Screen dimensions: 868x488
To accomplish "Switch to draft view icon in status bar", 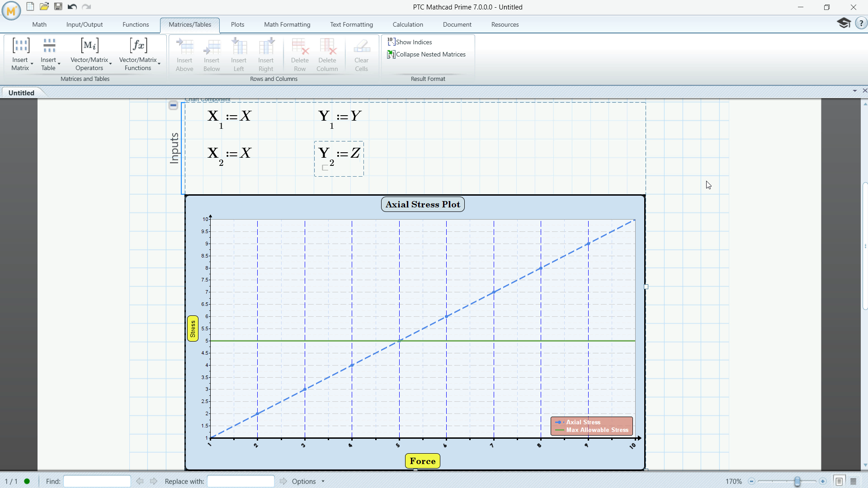I will pyautogui.click(x=854, y=481).
